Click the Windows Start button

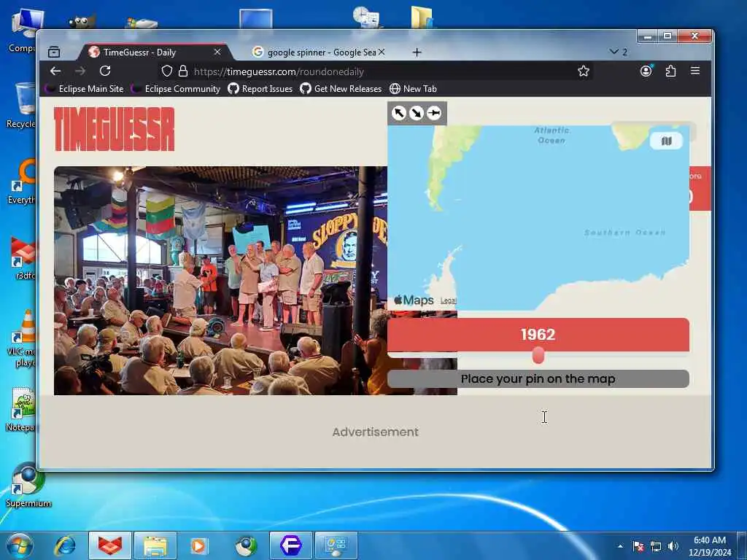coord(20,545)
